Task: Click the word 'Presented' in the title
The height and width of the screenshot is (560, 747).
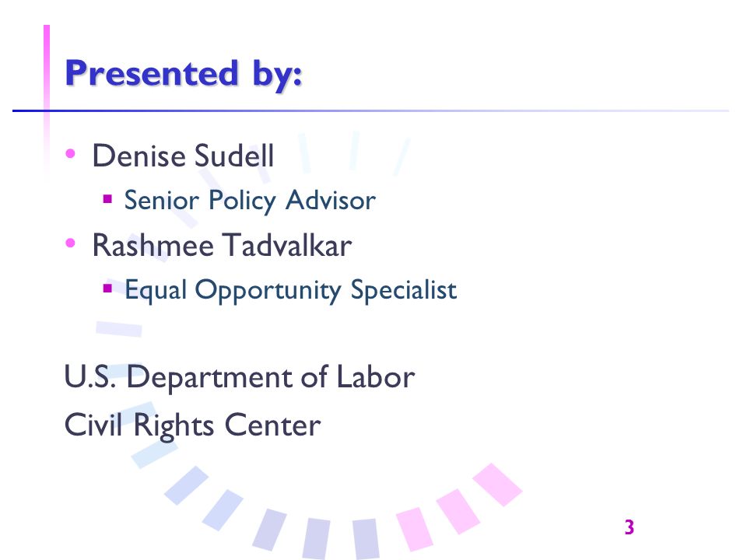Action: tap(152, 73)
